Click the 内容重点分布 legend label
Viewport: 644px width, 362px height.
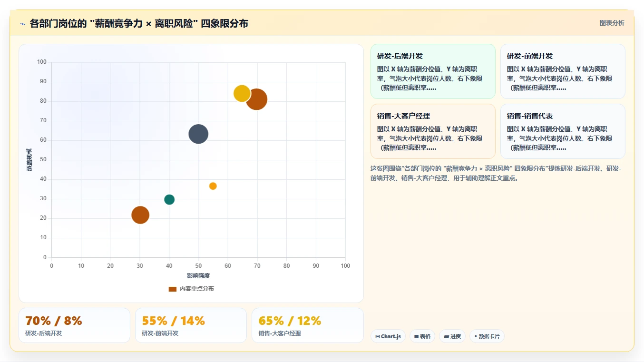tap(196, 289)
